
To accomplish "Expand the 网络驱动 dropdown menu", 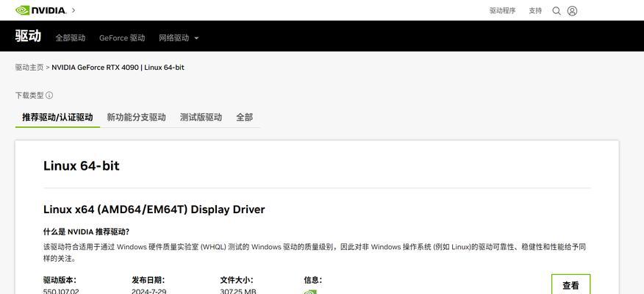I will [x=179, y=37].
